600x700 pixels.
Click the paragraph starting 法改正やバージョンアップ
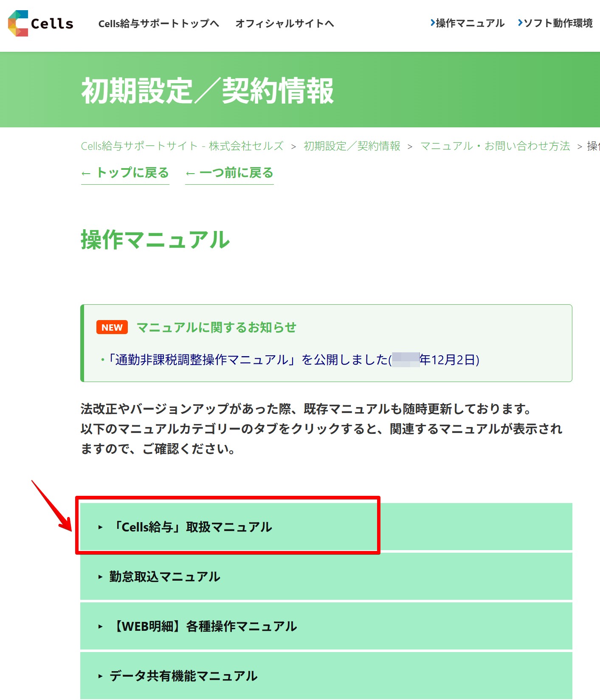pyautogui.click(x=321, y=429)
